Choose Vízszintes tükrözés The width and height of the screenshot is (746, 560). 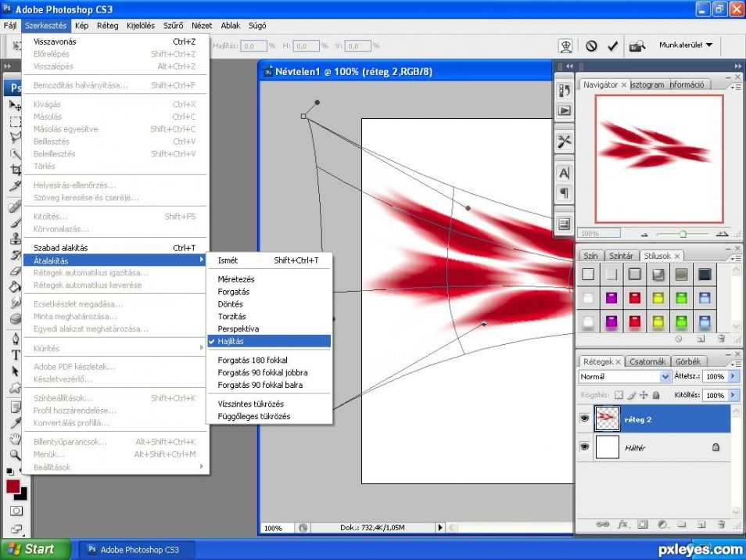(x=251, y=404)
